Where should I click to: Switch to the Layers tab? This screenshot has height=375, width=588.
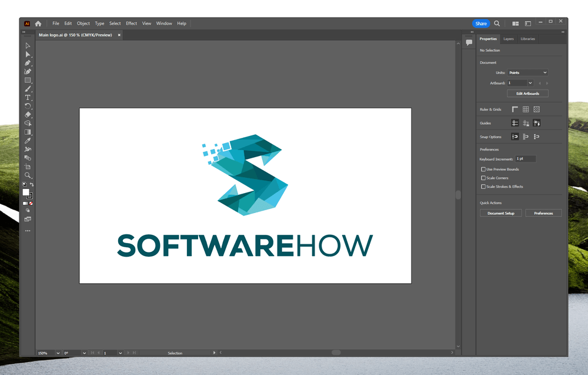pos(509,39)
